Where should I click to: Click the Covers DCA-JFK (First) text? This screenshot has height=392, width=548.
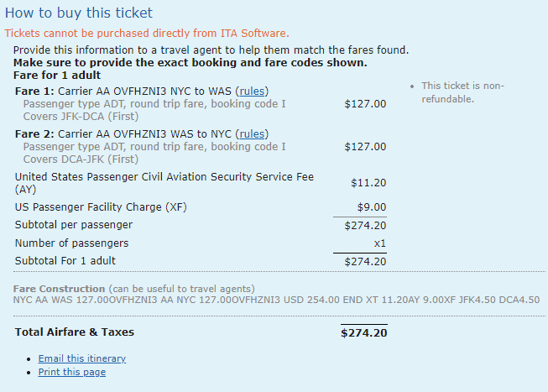[81, 159]
